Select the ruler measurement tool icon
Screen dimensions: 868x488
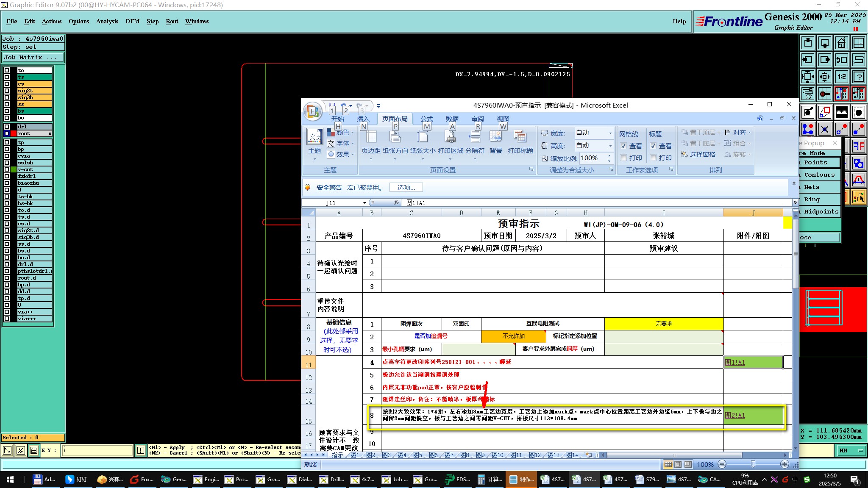[x=841, y=112]
